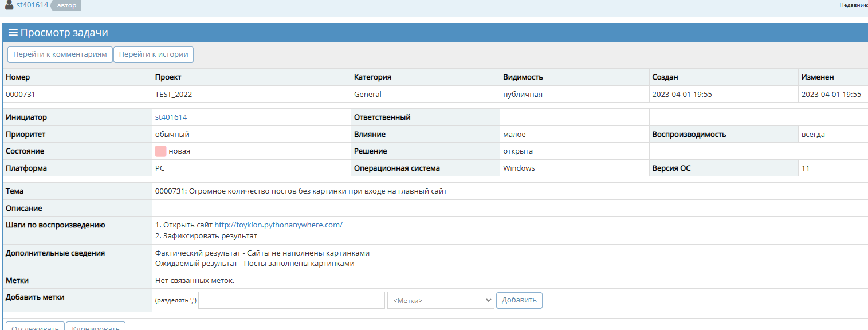
Task: Open initiator st401614 link
Action: (x=171, y=117)
